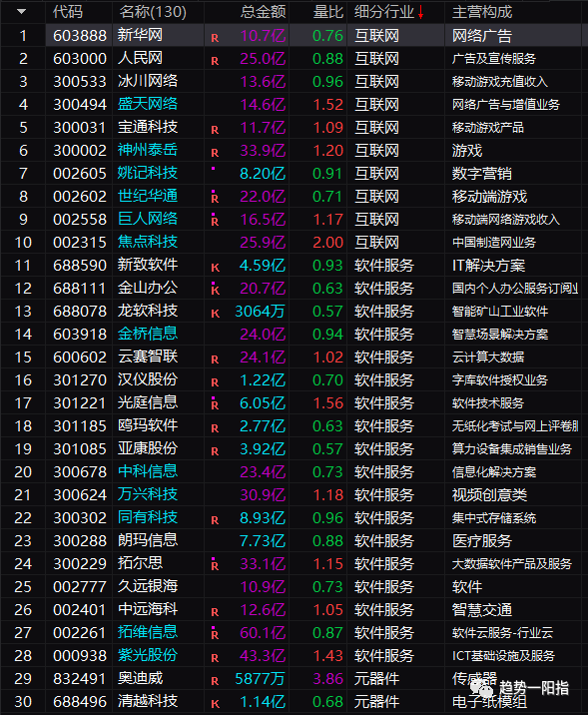The image size is (588, 715).
Task: Click main business 中国制造网业务
Action: [494, 242]
